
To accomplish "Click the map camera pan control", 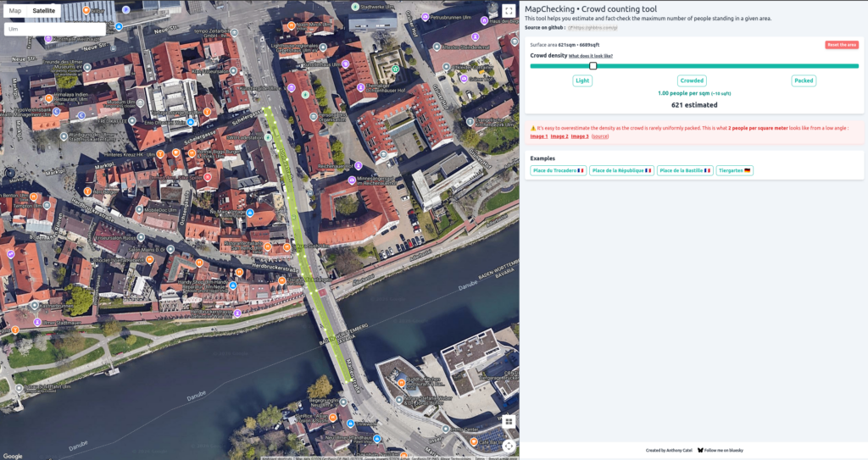I will pos(509,446).
